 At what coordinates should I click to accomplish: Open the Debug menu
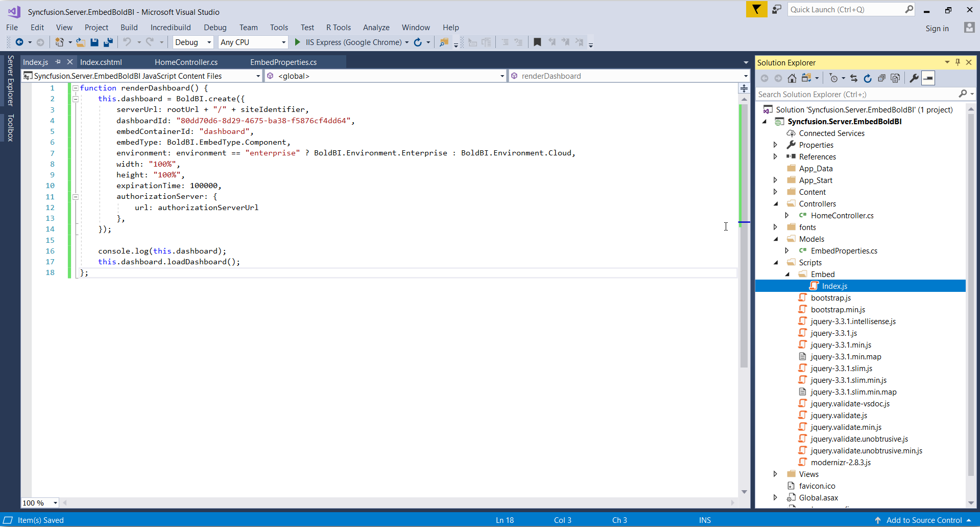tap(214, 27)
